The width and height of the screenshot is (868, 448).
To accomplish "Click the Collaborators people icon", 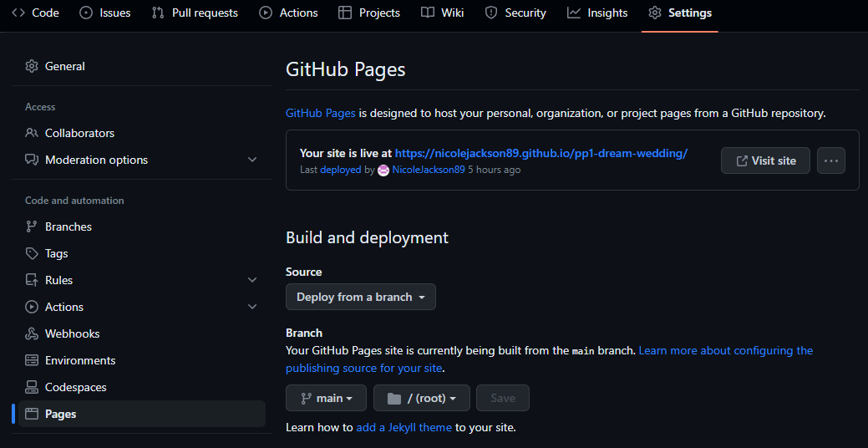I will [x=32, y=133].
